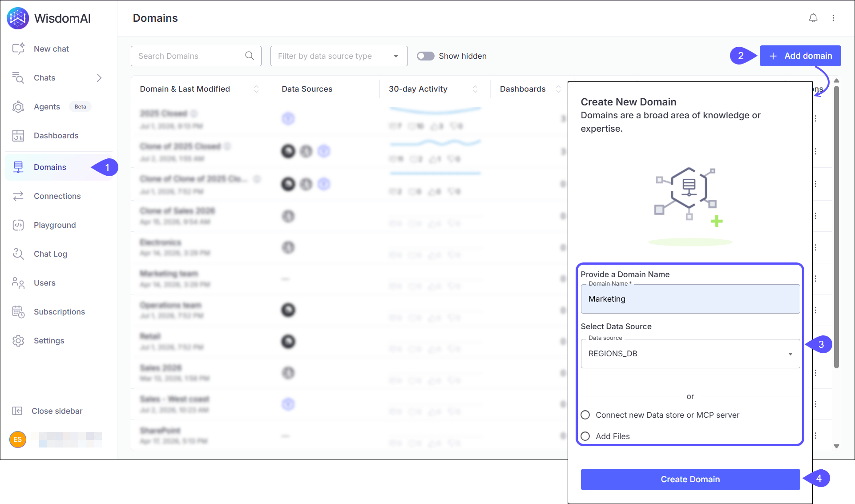Screen dimensions: 855x504
Task: Sort by Dashboards column
Action: (558, 89)
